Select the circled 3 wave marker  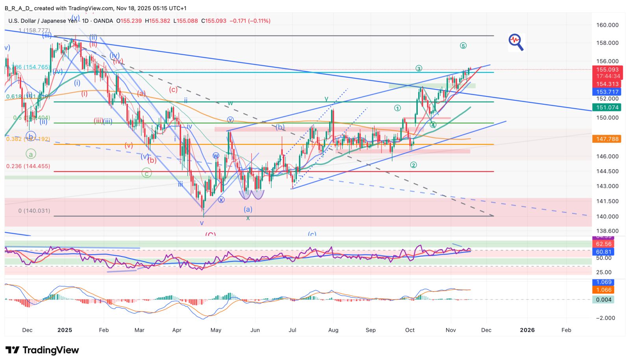pyautogui.click(x=419, y=68)
